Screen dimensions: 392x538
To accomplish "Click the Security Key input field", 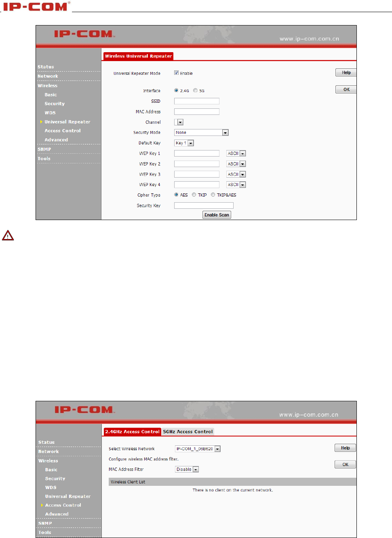I will (x=204, y=205).
